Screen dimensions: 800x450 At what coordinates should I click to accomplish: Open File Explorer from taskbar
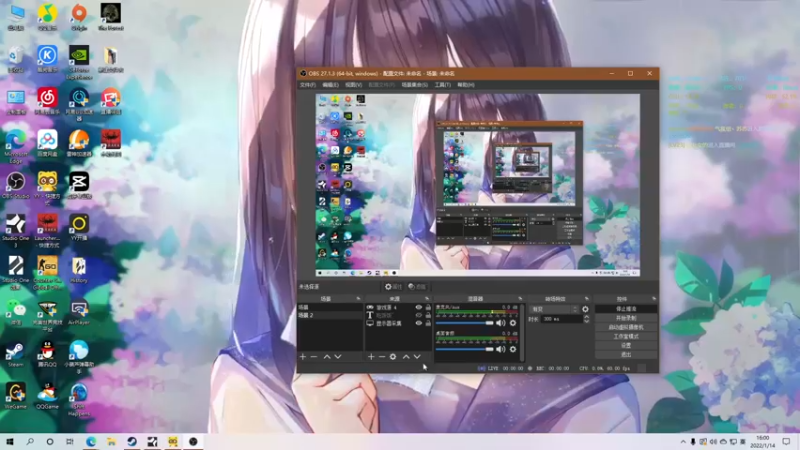(x=111, y=441)
